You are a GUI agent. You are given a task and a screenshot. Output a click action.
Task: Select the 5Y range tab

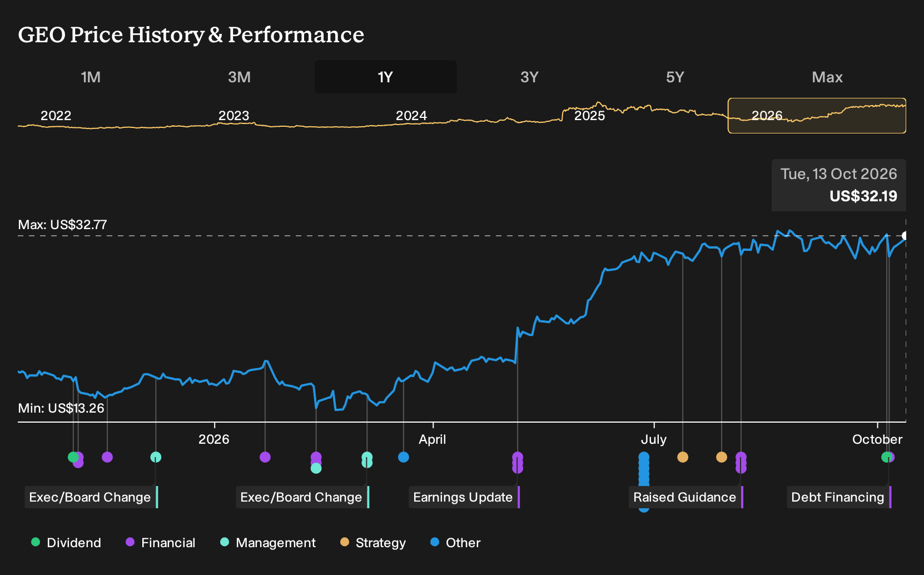click(675, 77)
